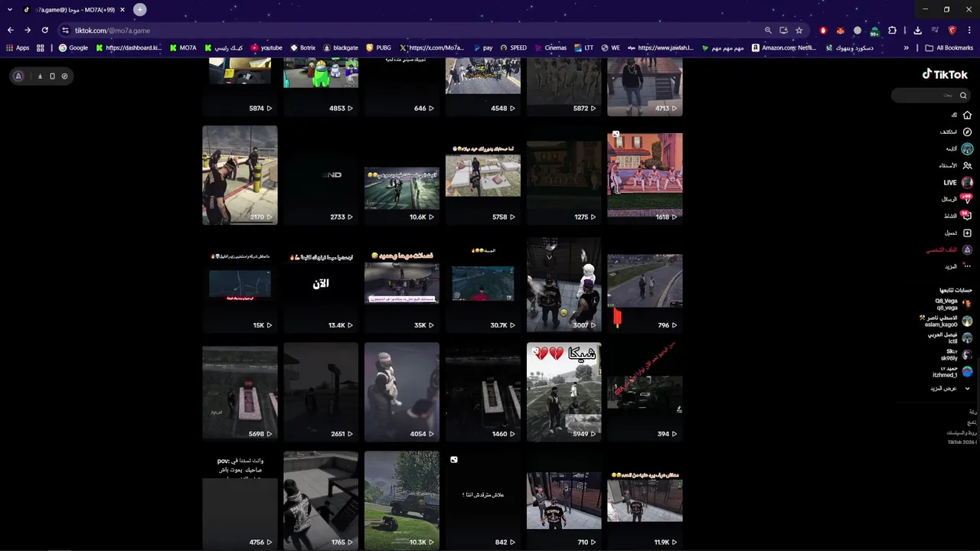Open the Explore compass icon (استكشف)
The image size is (980, 551).
[967, 132]
